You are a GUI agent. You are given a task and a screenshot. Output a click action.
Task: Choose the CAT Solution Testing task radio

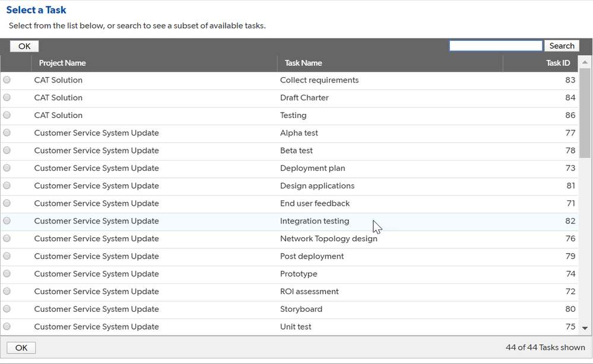point(7,115)
